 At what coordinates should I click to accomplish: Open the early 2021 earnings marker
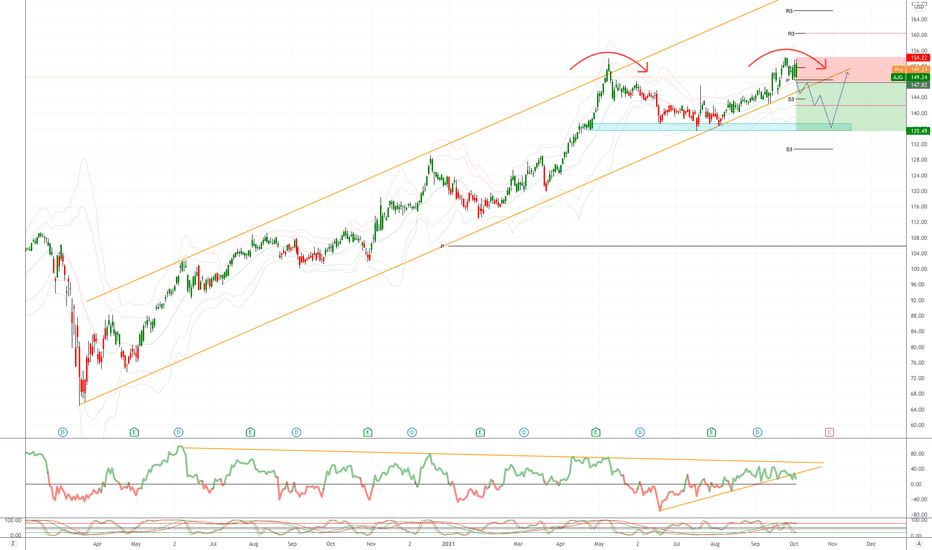coord(480,432)
